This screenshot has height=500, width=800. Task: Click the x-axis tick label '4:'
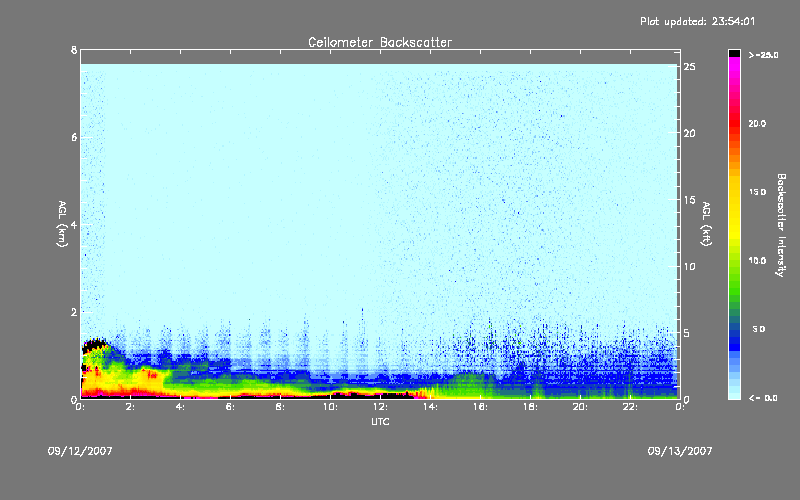[x=180, y=407]
